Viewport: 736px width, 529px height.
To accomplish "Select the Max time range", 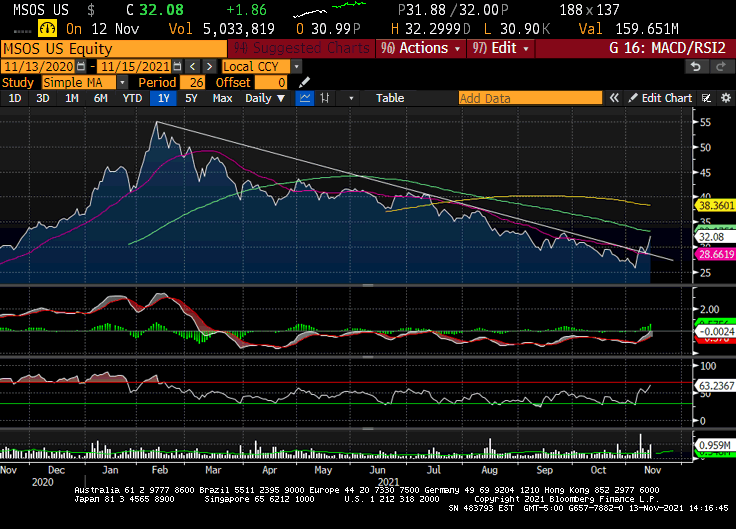I will 222,98.
